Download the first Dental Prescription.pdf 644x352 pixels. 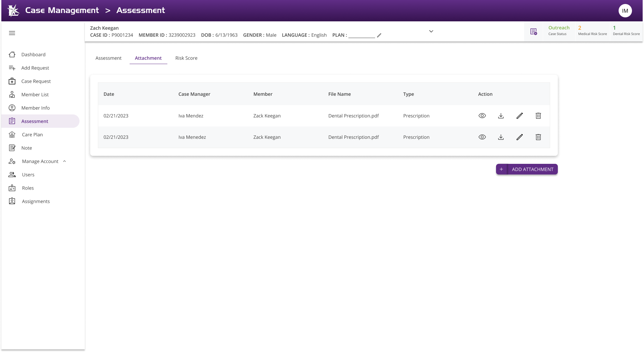(x=501, y=116)
